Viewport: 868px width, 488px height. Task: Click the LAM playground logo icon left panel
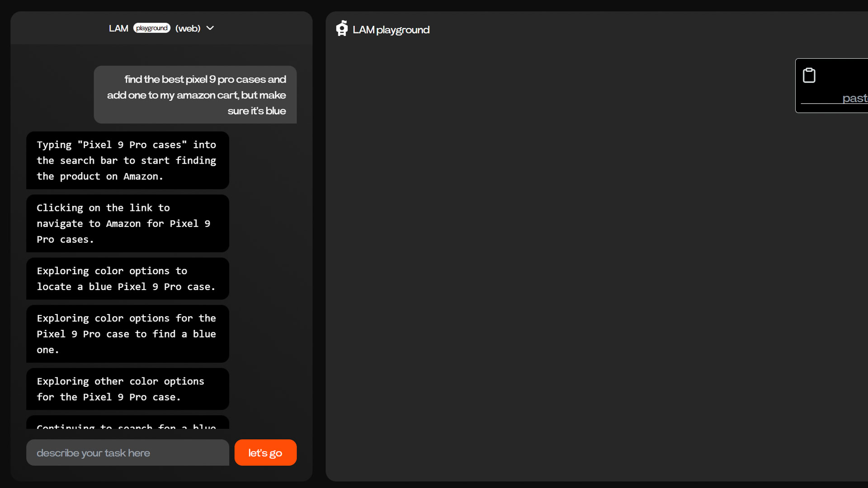pos(343,28)
